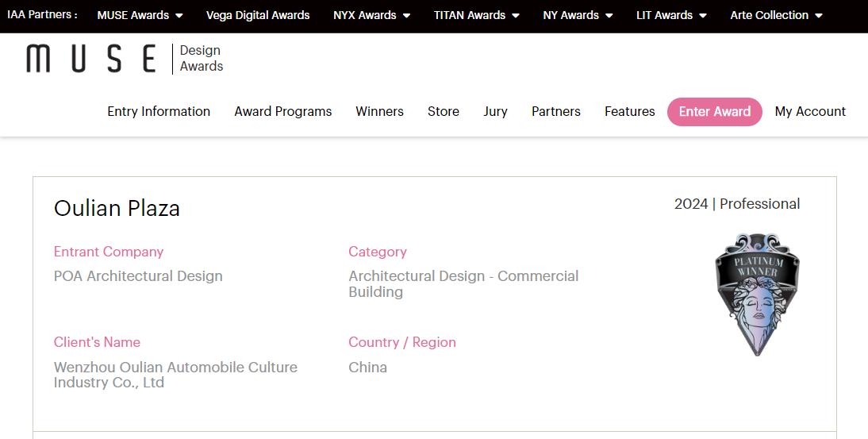
Task: Click the Architectural Design - Commercial Building category
Action: [x=463, y=283]
